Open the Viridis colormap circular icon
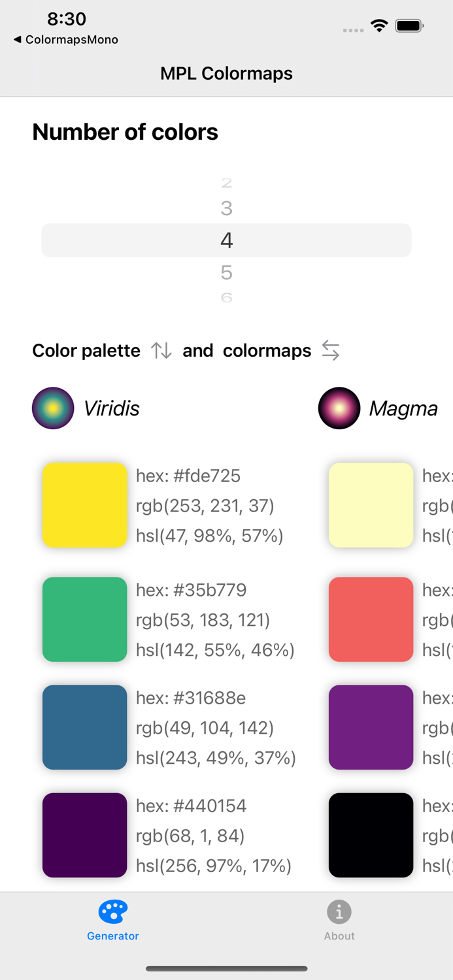The image size is (453, 980). pyautogui.click(x=53, y=408)
